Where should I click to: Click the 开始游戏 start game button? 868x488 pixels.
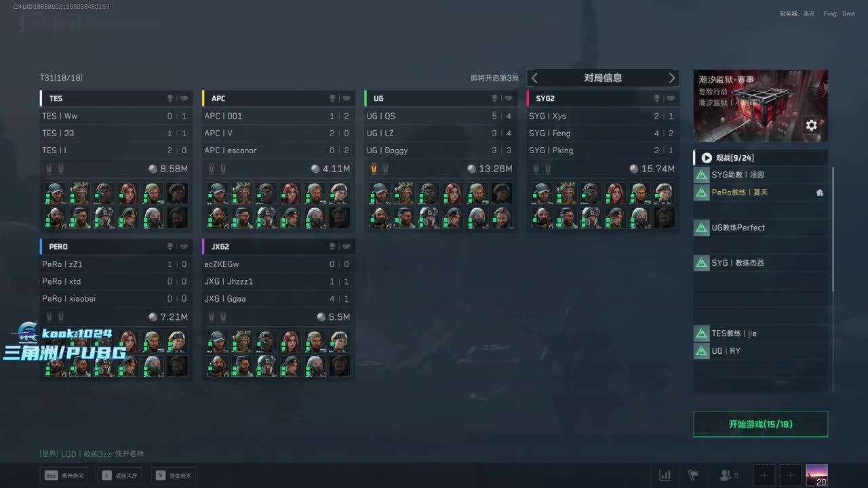click(760, 424)
